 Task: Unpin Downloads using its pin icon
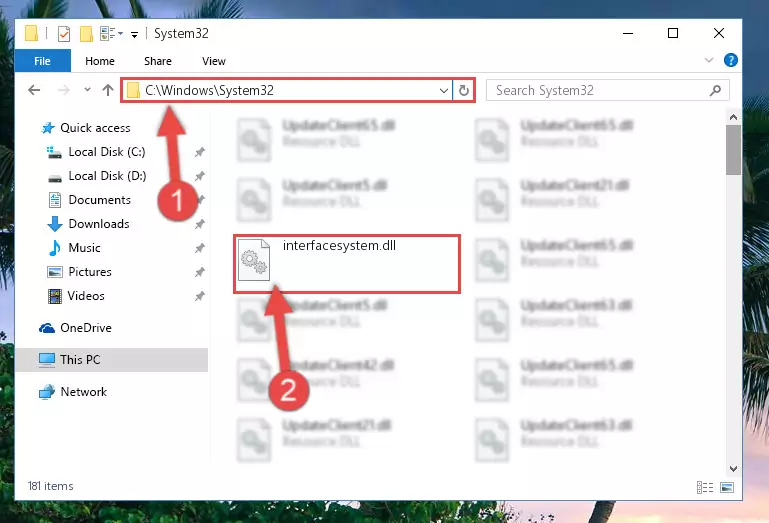pyautogui.click(x=199, y=224)
